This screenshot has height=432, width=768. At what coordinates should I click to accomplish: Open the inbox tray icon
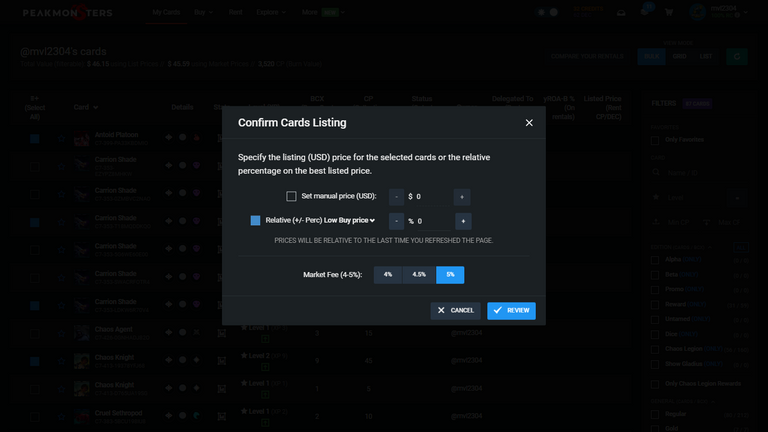(621, 13)
